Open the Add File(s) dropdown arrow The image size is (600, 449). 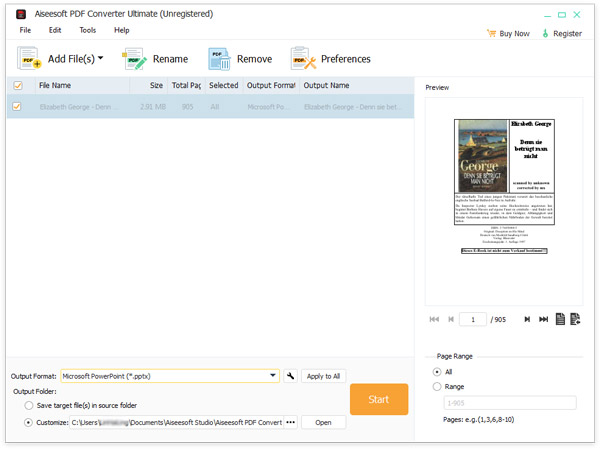point(101,59)
